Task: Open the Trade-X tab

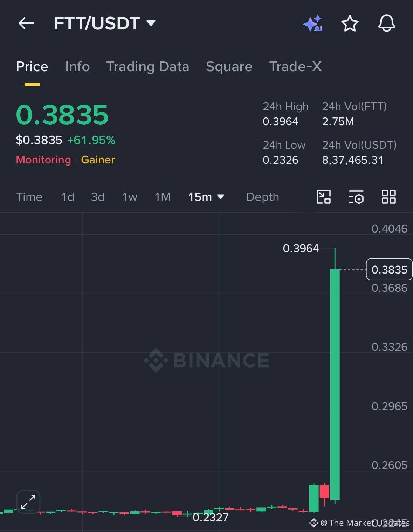Action: pos(295,67)
